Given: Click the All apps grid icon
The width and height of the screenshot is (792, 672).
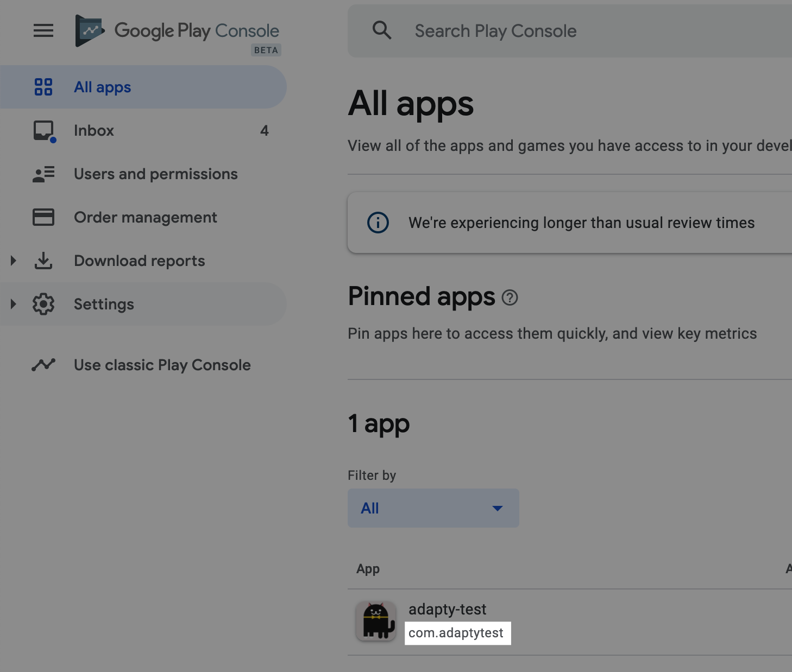Looking at the screenshot, I should coord(43,87).
